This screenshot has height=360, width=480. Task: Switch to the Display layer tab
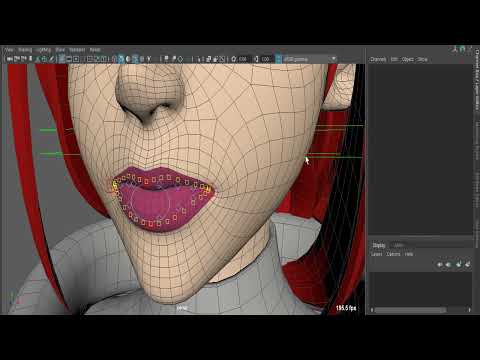379,245
